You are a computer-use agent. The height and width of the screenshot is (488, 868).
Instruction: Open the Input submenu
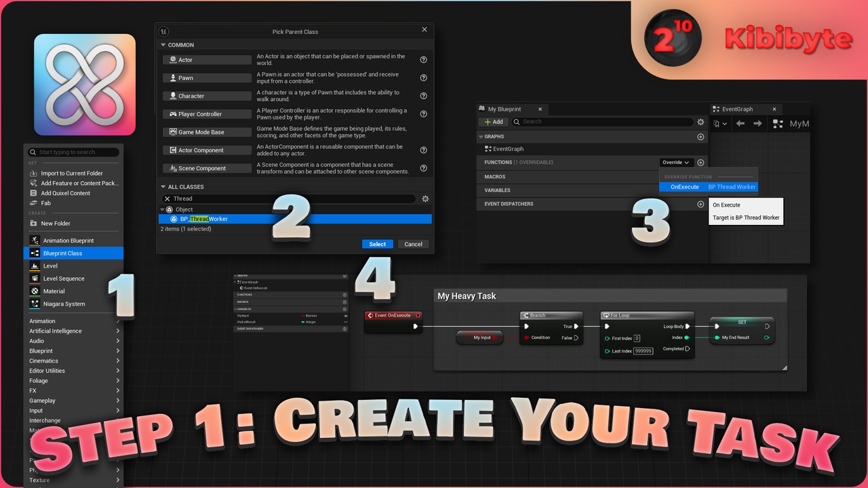click(x=73, y=411)
